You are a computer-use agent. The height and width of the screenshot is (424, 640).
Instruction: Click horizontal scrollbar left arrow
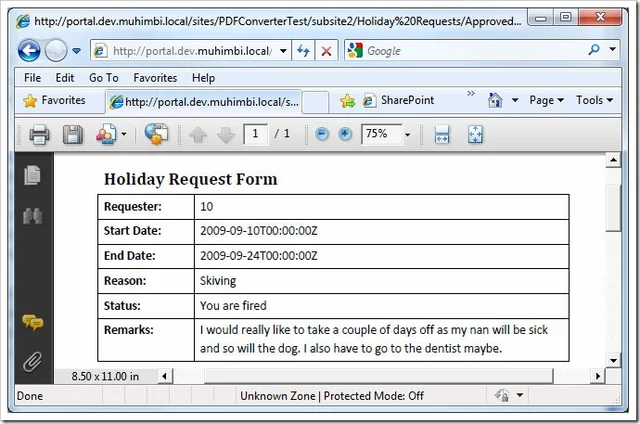(164, 376)
